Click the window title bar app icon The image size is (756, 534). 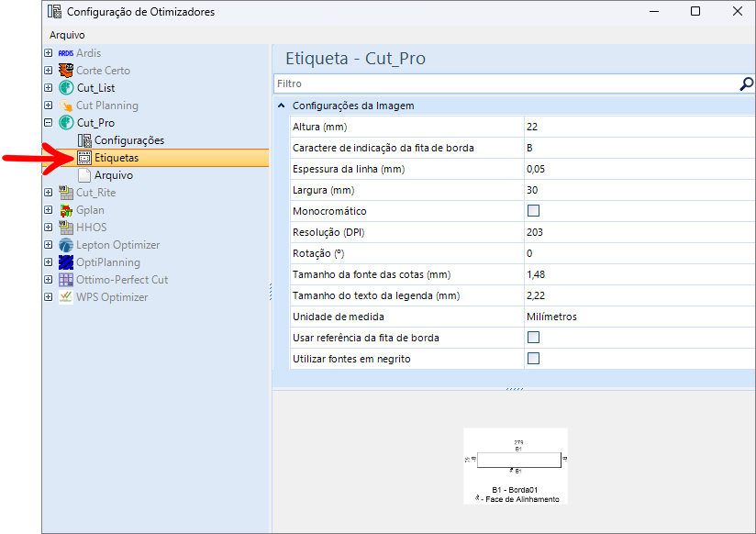pyautogui.click(x=54, y=11)
